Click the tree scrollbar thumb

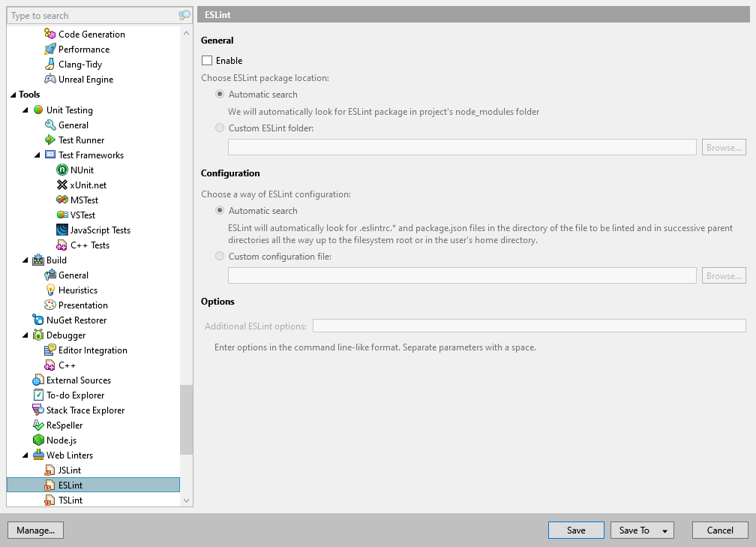point(186,419)
